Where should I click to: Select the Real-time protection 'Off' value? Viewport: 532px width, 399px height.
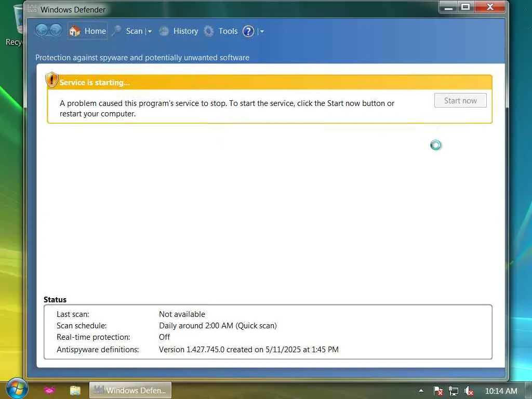click(164, 337)
